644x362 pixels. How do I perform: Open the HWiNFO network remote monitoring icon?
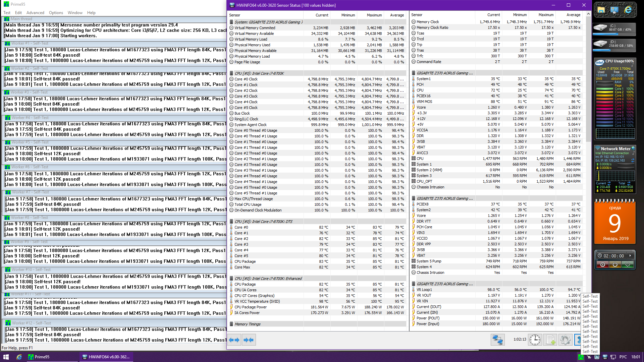(497, 340)
